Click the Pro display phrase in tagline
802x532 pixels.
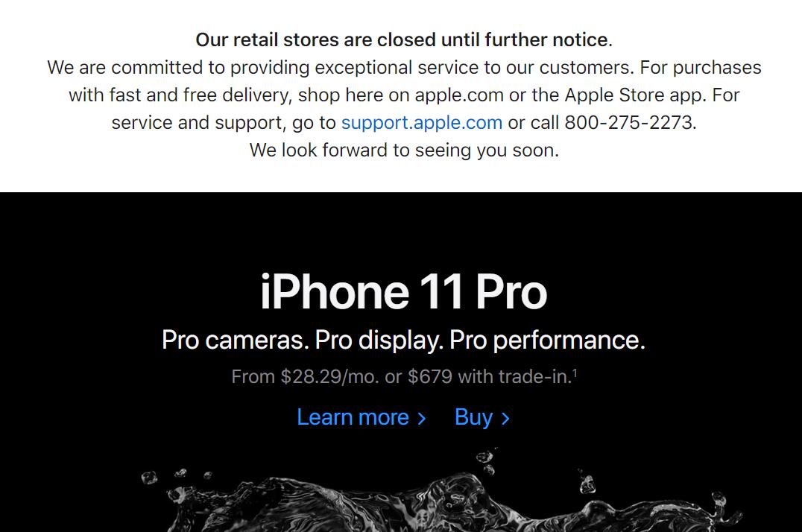[379, 341]
